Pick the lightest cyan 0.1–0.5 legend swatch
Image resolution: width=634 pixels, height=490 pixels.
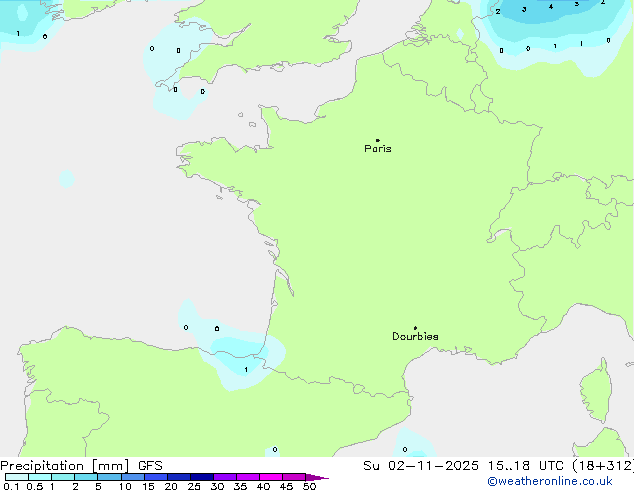tap(17, 477)
